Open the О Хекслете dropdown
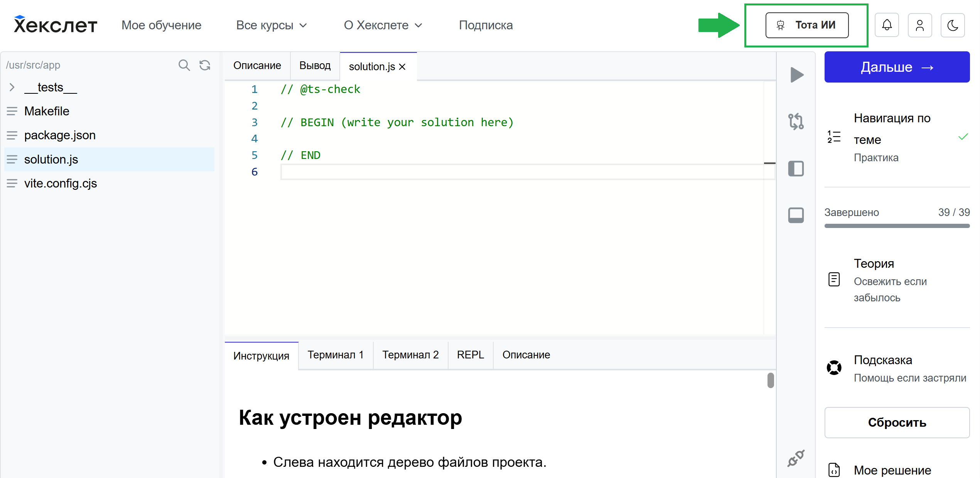The height and width of the screenshot is (478, 980). coord(383,25)
